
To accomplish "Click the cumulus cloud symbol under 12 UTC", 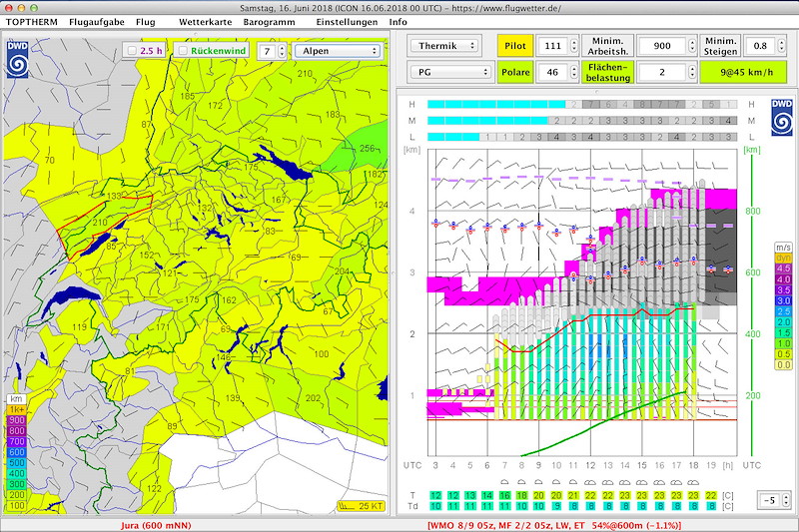I will (590, 482).
